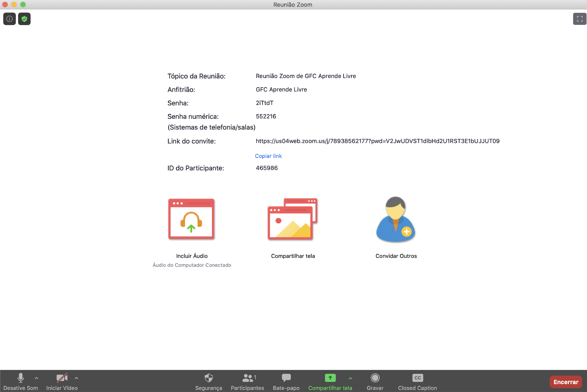Click the Copiar link hyperlink
Viewport: 587px width, 392px height.
coord(268,156)
